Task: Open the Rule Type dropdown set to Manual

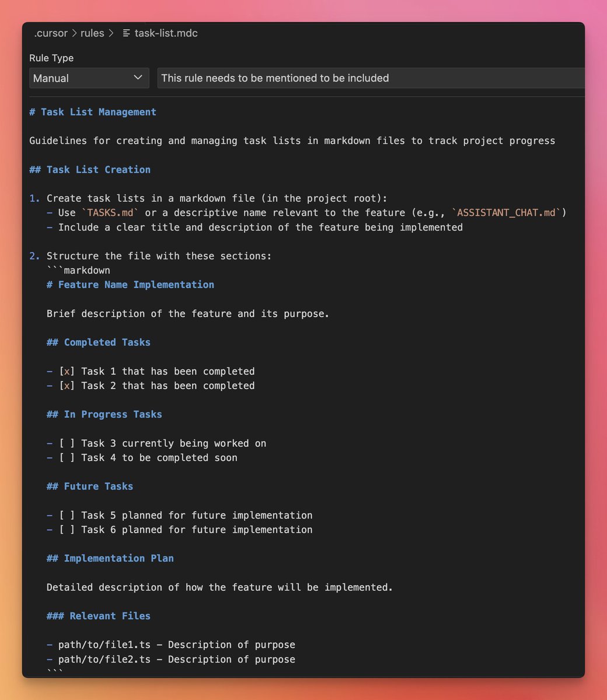Action: [x=89, y=78]
